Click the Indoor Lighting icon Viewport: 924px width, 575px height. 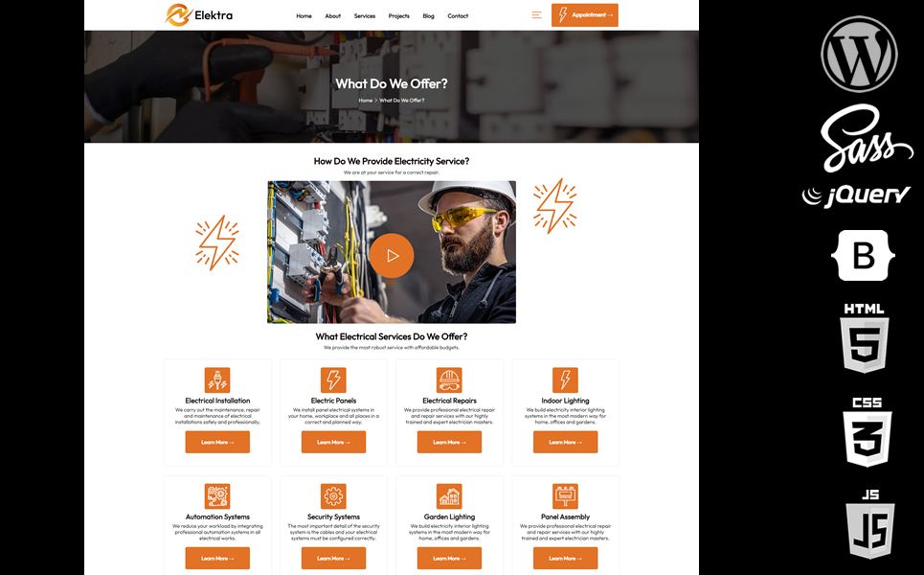coord(565,379)
